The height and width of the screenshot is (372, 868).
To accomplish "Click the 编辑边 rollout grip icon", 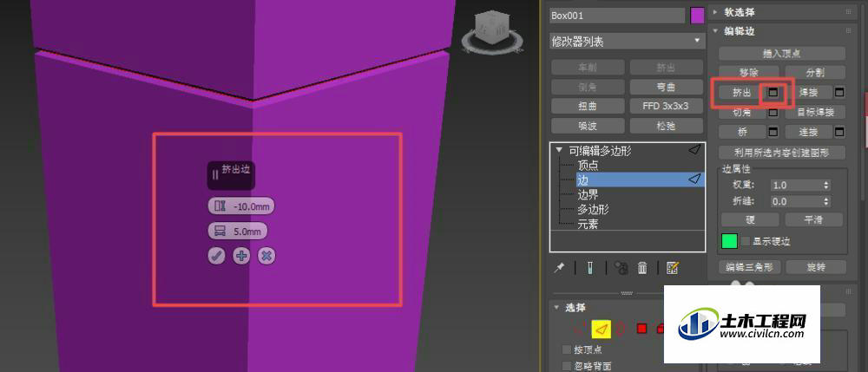I will pos(848,31).
